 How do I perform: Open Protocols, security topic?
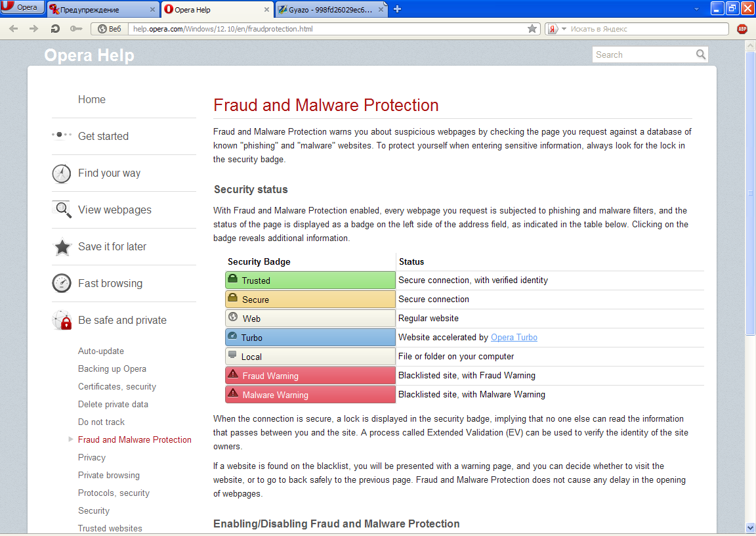pos(114,493)
